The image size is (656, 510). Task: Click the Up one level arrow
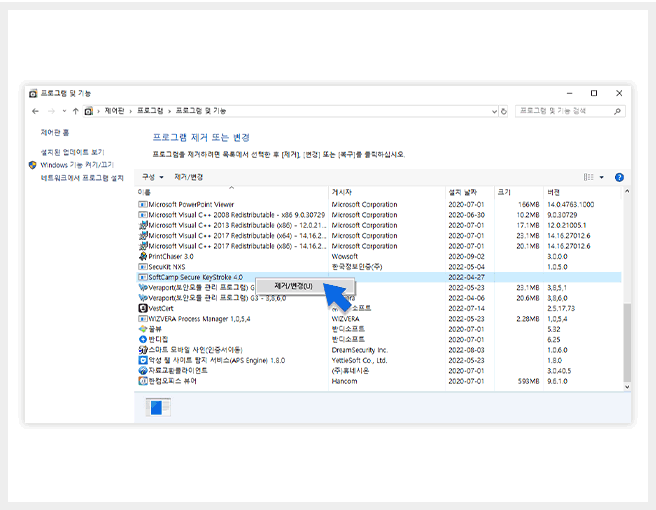(75, 111)
